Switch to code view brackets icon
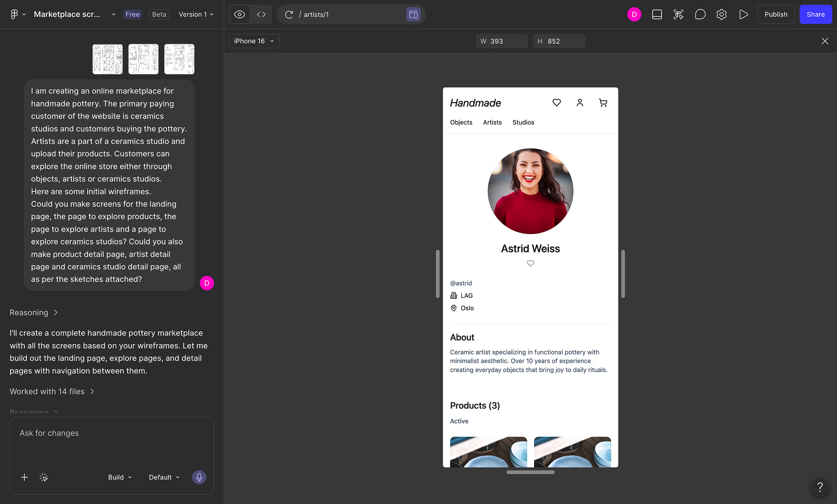Viewport: 837px width, 504px height. (x=262, y=14)
